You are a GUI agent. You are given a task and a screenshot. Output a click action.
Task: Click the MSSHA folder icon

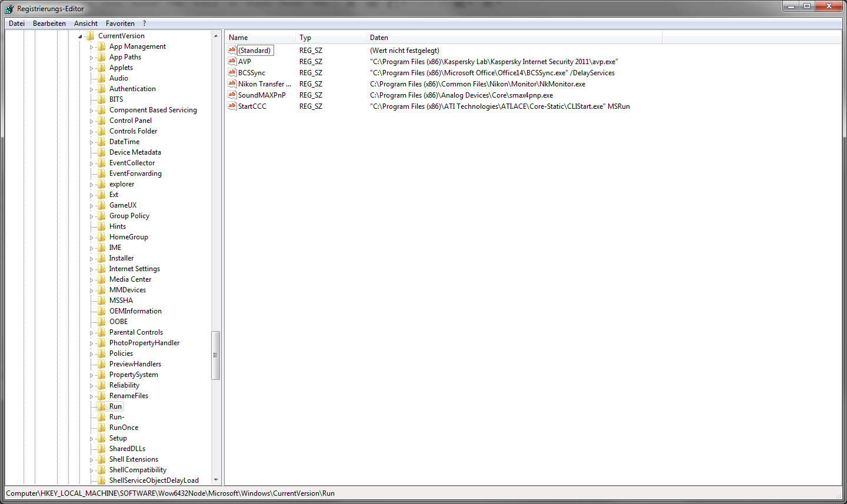pyautogui.click(x=102, y=301)
